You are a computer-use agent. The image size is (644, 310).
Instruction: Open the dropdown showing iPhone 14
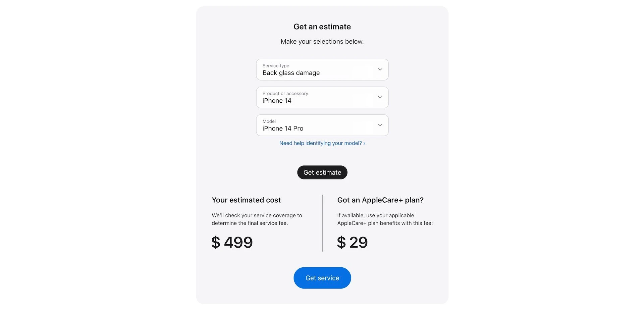click(x=322, y=98)
